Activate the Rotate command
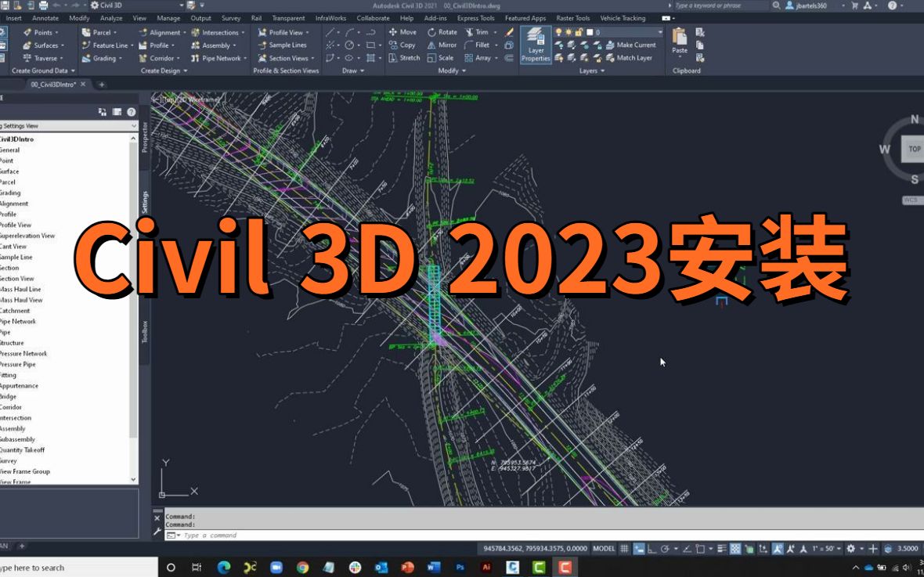Screen dimensions: 924x577 [x=442, y=32]
